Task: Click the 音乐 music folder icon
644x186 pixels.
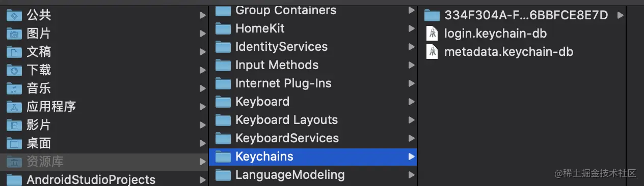Action: point(14,88)
